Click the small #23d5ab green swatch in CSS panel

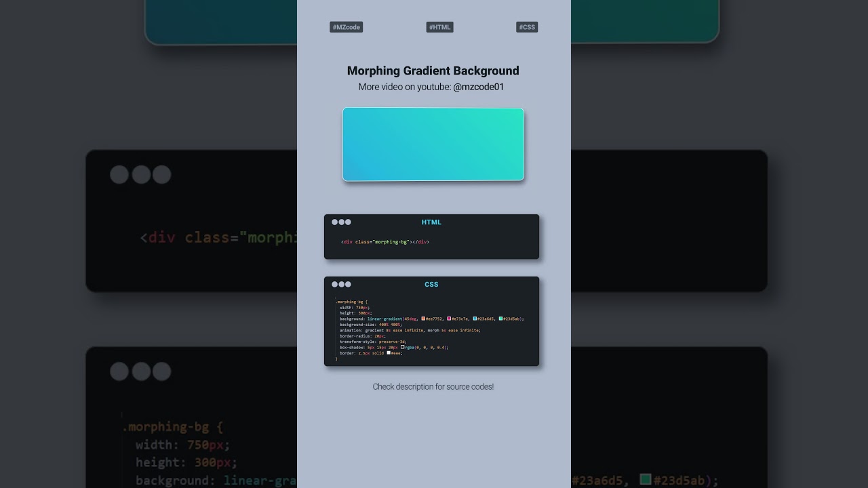click(x=500, y=319)
